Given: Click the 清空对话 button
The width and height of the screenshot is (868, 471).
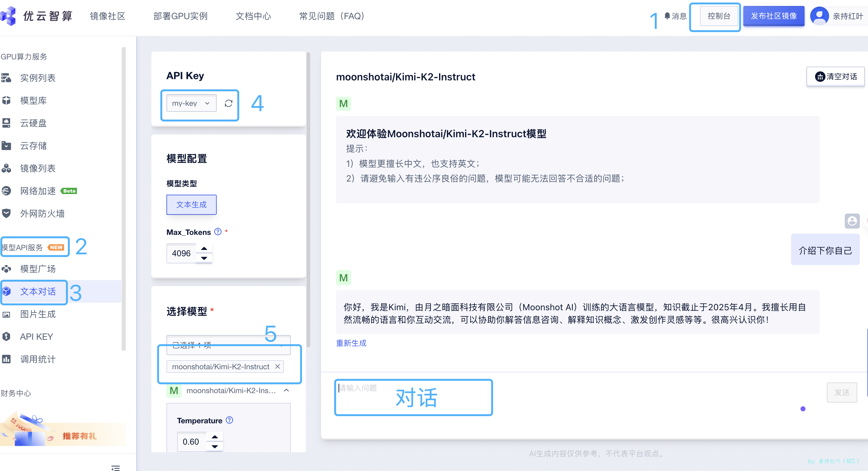Looking at the screenshot, I should (x=835, y=77).
